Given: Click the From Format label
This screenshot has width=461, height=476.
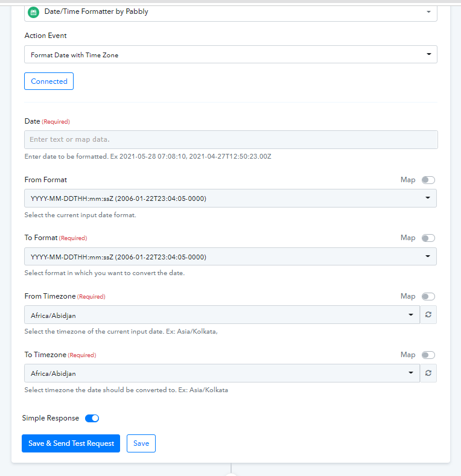Looking at the screenshot, I should [x=45, y=180].
